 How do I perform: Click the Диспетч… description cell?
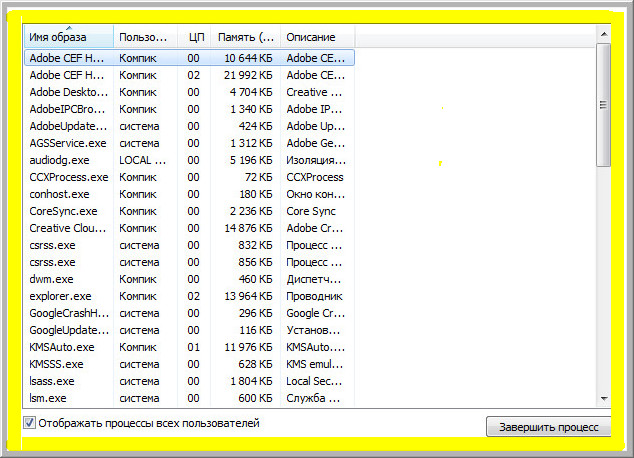(x=313, y=279)
